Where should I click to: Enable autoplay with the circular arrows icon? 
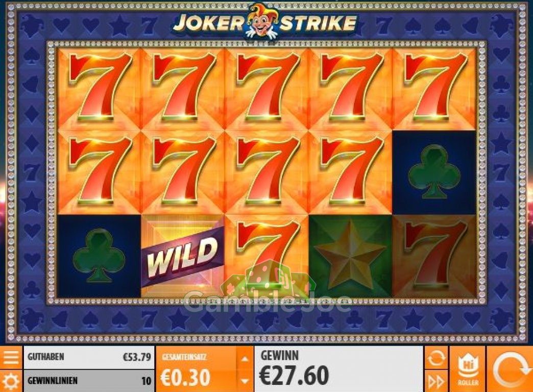(x=436, y=358)
